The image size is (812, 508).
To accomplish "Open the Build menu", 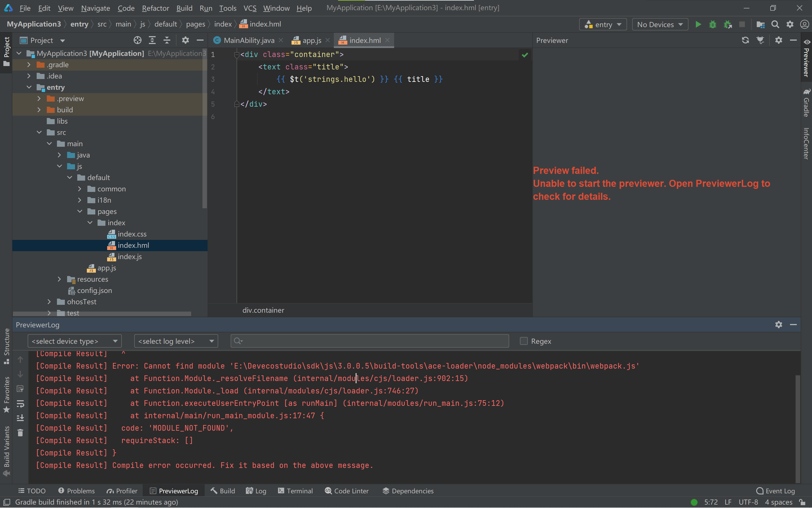I will [184, 8].
